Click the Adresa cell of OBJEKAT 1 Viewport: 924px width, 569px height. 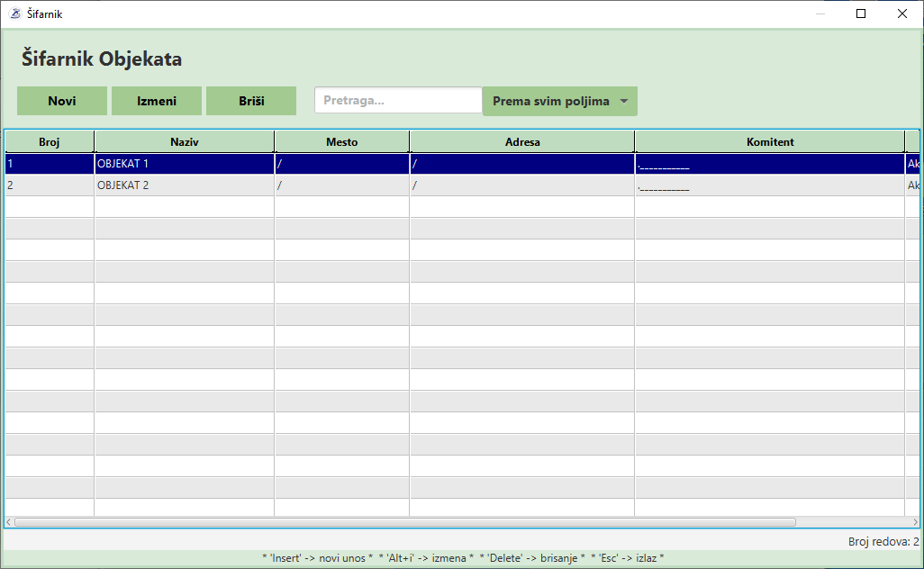522,164
